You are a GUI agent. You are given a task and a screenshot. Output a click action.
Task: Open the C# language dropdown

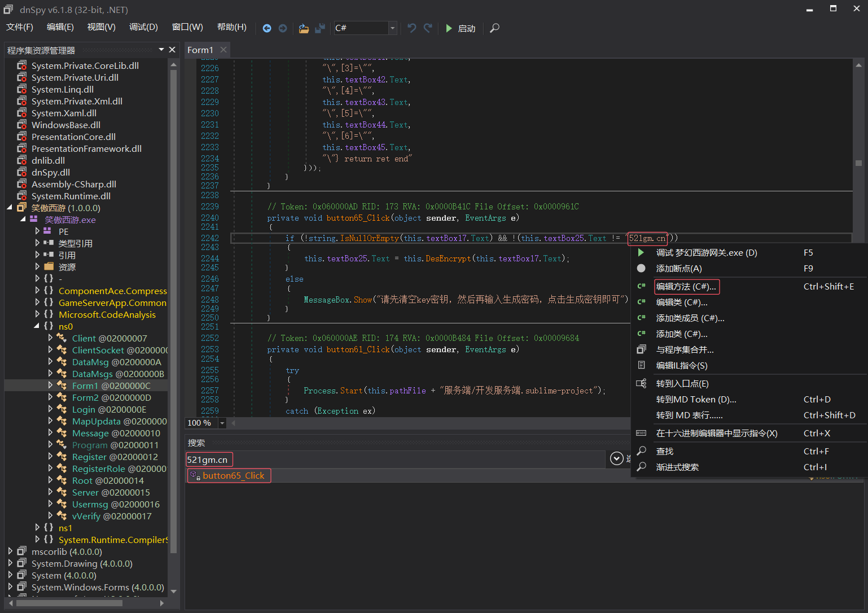tap(392, 28)
